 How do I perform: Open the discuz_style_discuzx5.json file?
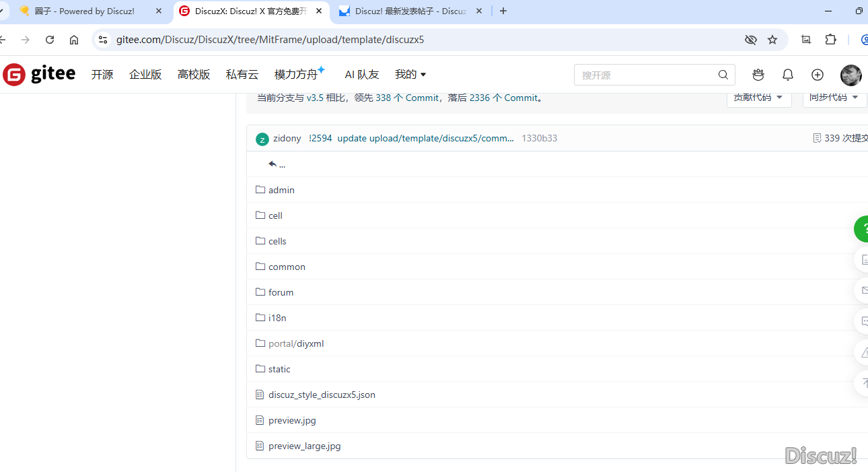322,395
